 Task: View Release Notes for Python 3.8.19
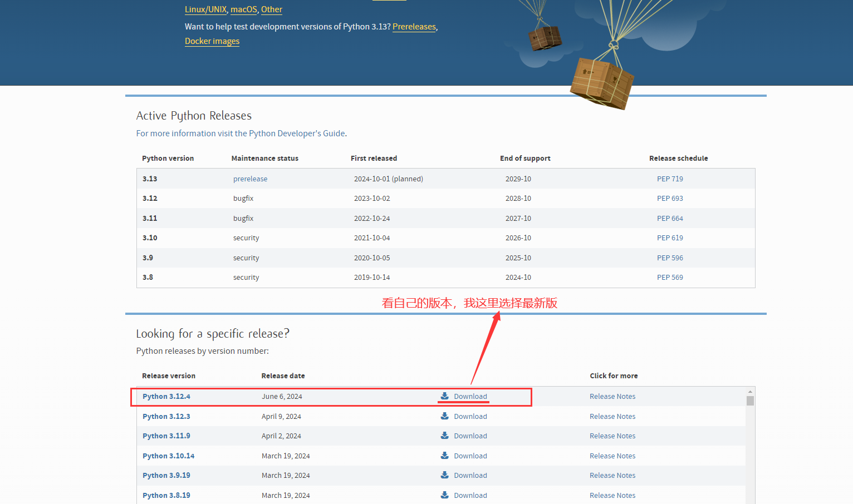point(612,495)
